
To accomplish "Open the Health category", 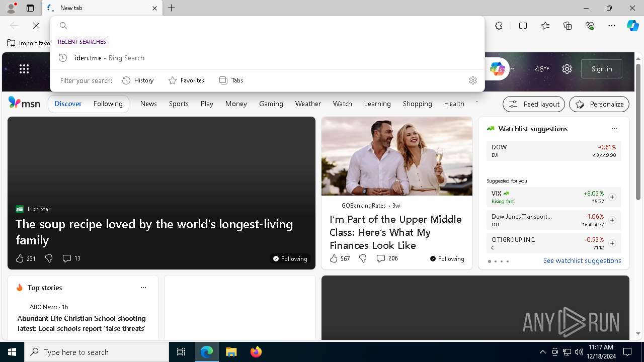I will [454, 104].
